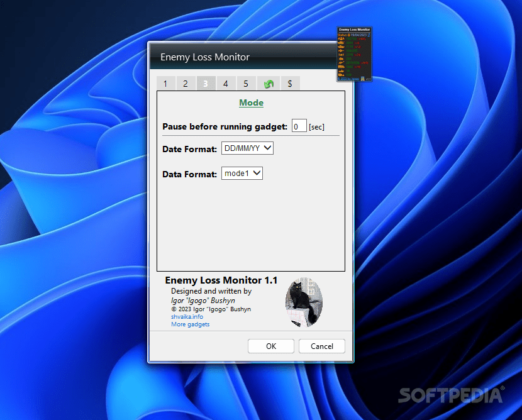Click the gadget's copyright Igogo link
The height and width of the screenshot is (420, 522).
click(348, 79)
